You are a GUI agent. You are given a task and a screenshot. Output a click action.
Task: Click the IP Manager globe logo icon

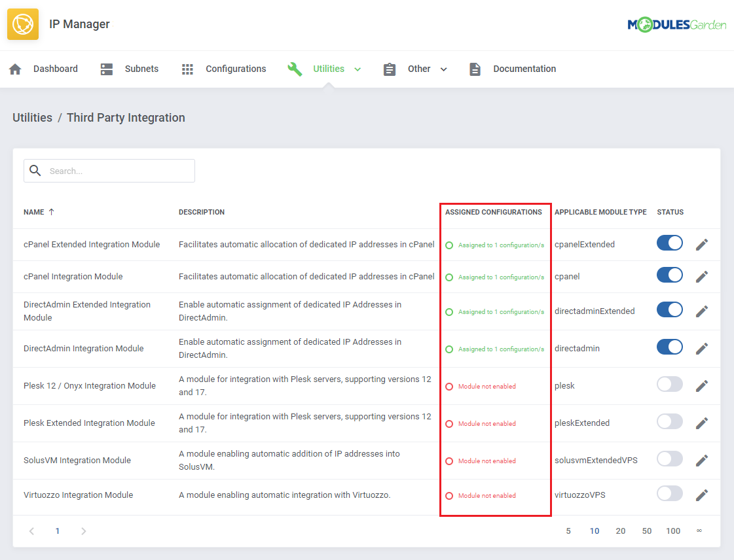click(23, 24)
